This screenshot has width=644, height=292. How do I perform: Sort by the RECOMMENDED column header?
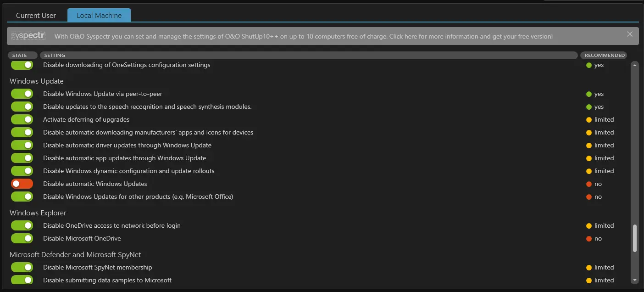point(605,55)
